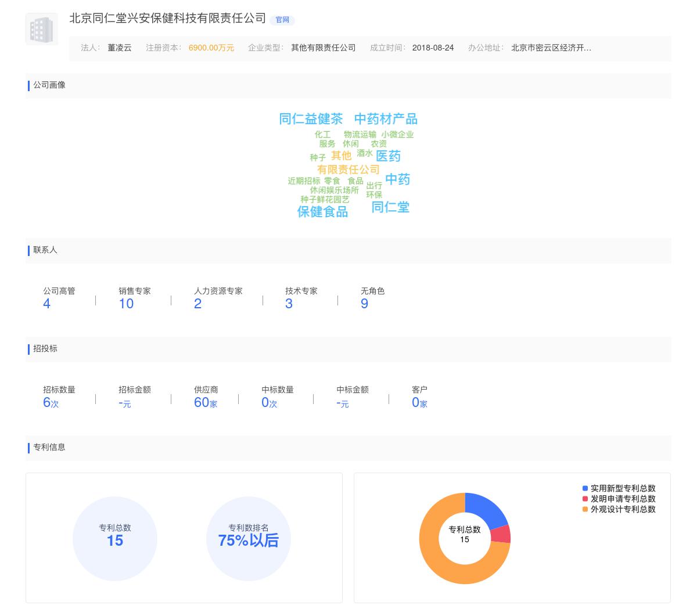
Task: Open 供应商 count 60家
Action: pos(206,402)
